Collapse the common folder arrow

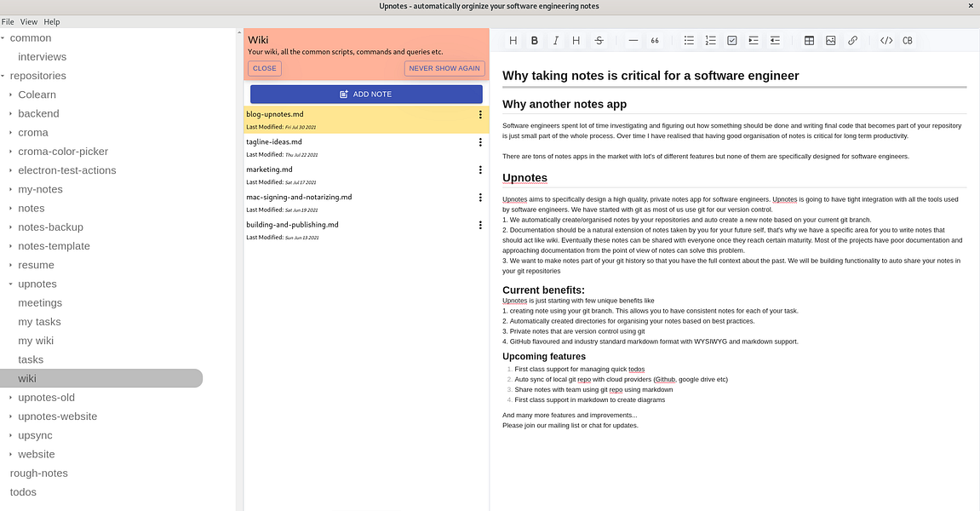click(3, 38)
